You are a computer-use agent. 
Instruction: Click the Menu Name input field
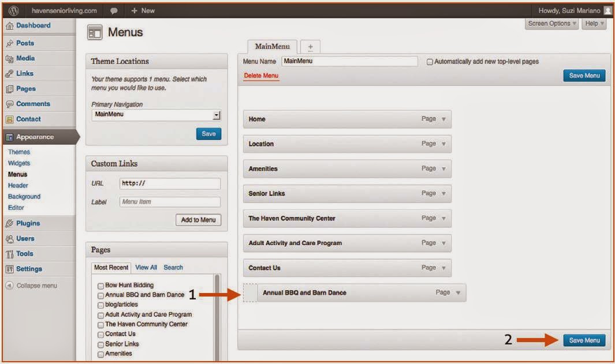pos(349,62)
